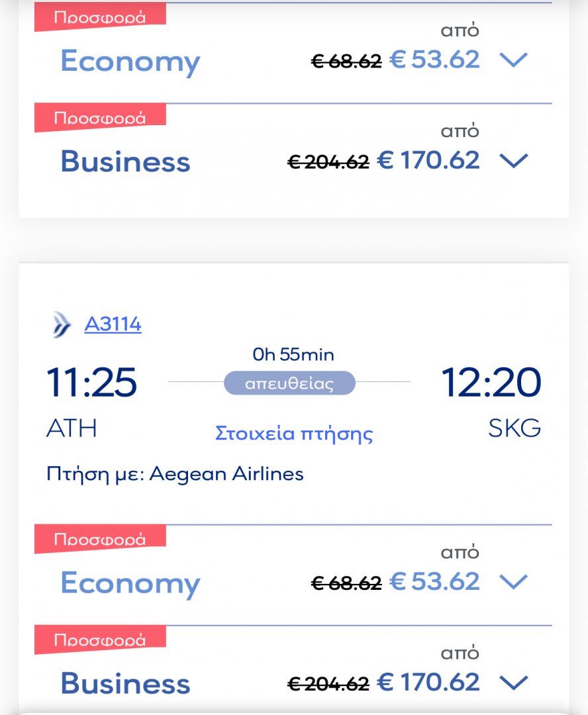Click the 11:25 departure time
Screen dimensions: 588x715
[91, 382]
